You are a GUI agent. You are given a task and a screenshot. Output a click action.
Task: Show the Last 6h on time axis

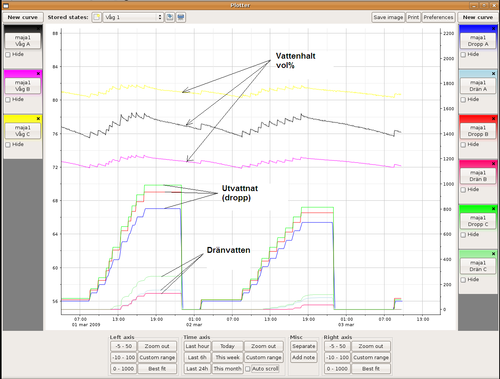[x=197, y=357]
